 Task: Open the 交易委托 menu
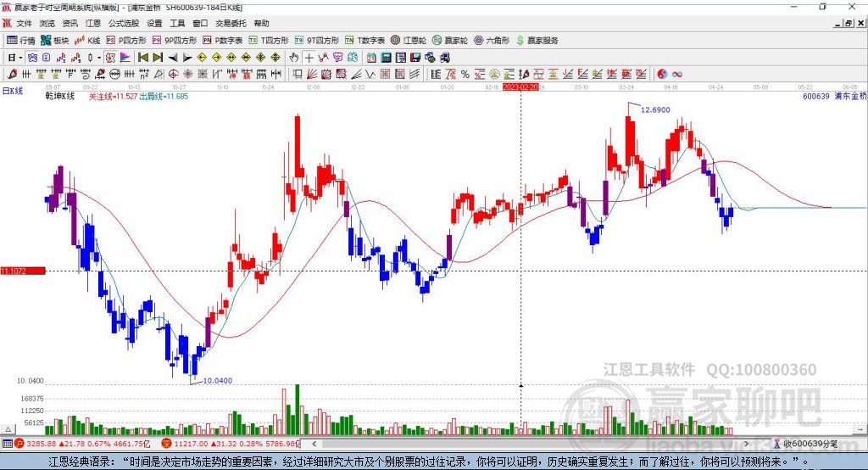[231, 23]
